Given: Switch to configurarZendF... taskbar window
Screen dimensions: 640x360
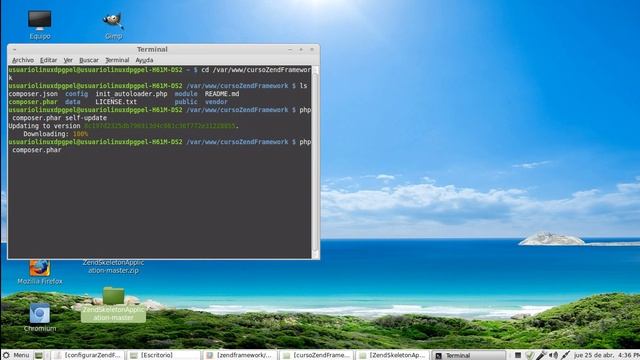Looking at the screenshot, I should pyautogui.click(x=88, y=355).
